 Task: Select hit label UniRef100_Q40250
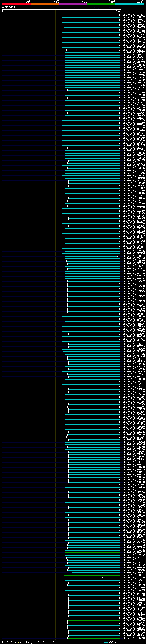[134, 90]
